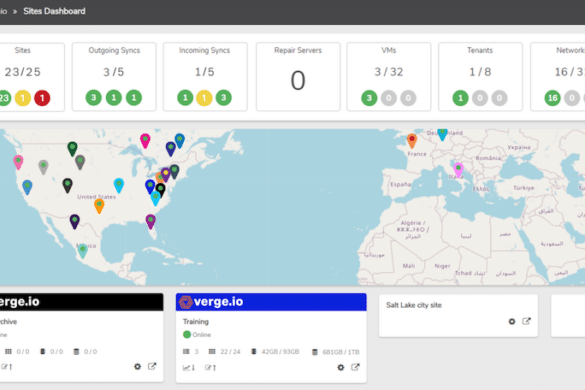Click the black verge.io banner on Archive card
Screen dimensions: 585x390
click(81, 302)
